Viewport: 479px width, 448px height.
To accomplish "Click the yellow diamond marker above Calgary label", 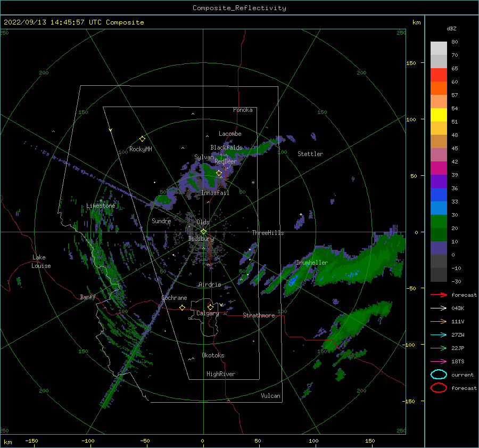I will coord(210,307).
